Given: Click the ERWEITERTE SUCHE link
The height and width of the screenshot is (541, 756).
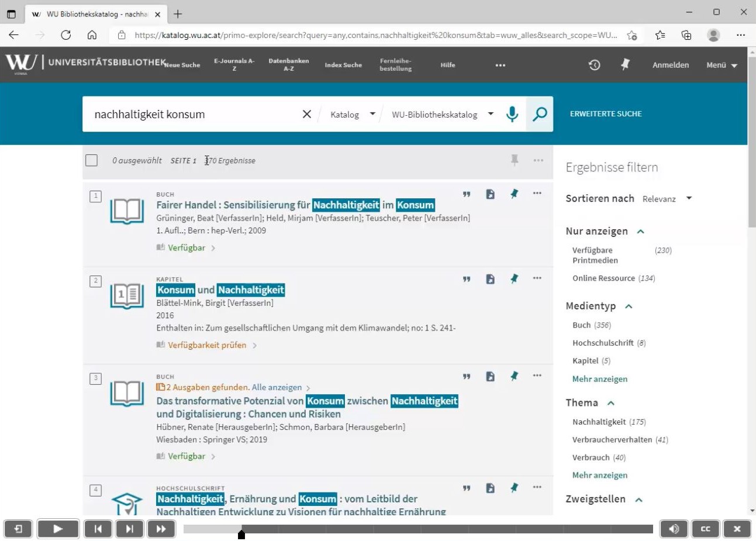Looking at the screenshot, I should point(606,114).
